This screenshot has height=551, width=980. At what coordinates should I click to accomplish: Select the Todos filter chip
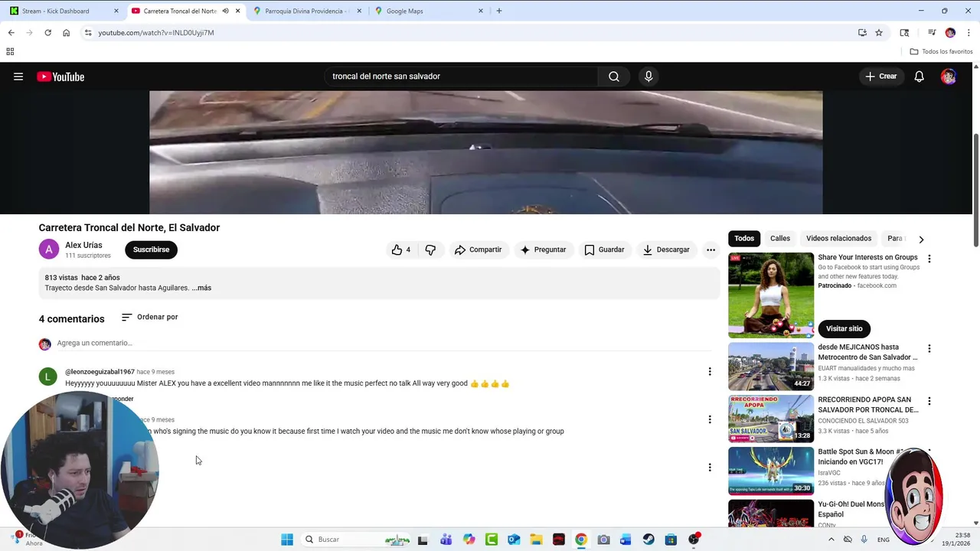[744, 239]
